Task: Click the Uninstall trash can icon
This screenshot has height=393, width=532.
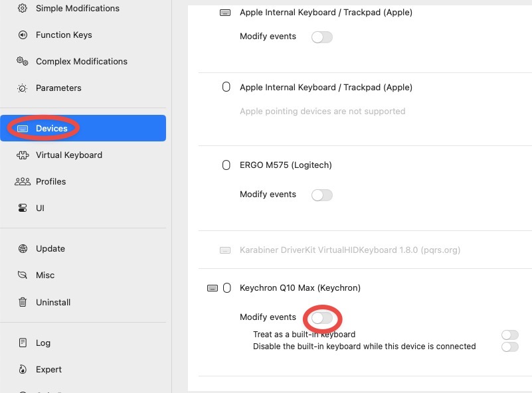Action: pyautogui.click(x=23, y=302)
